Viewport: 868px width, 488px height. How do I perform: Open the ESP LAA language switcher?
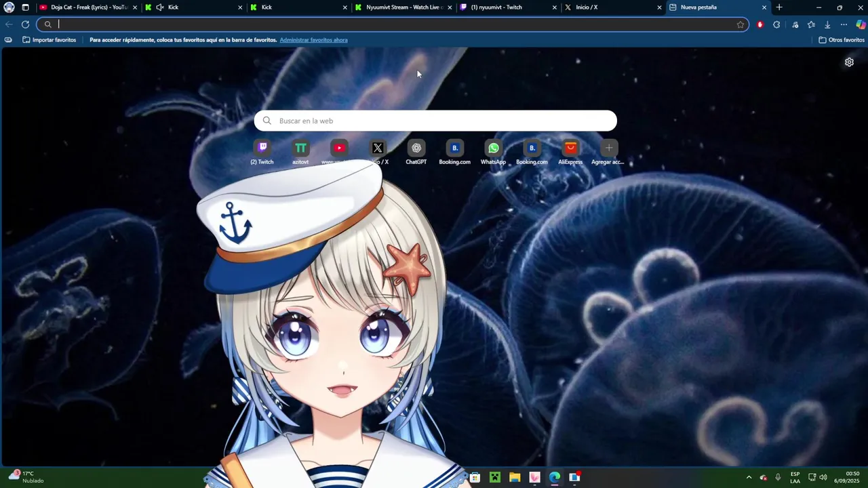pos(795,477)
